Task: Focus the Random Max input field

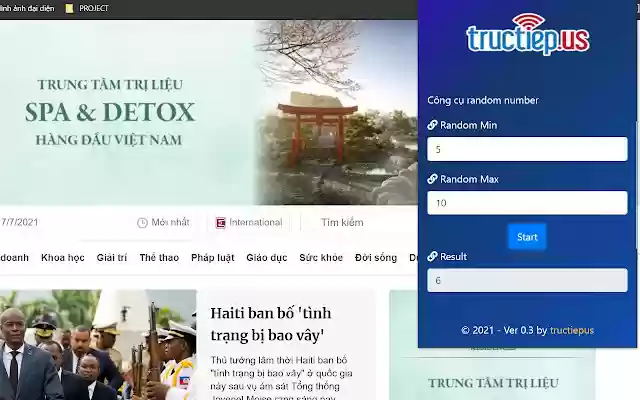Action: pos(527,203)
